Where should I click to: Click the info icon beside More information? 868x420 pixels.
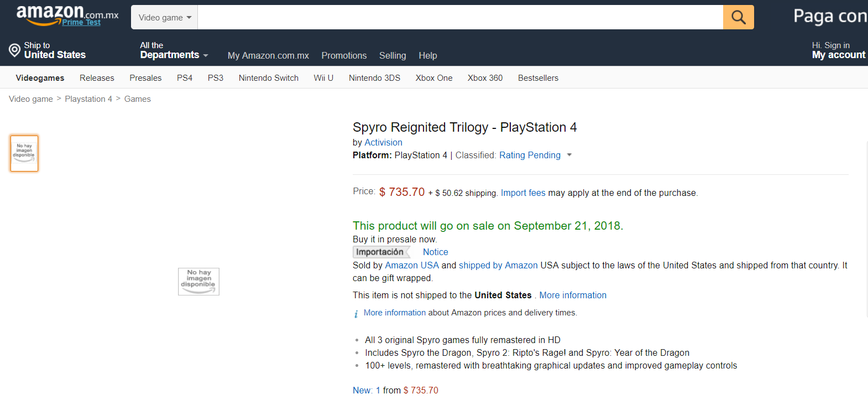356,314
